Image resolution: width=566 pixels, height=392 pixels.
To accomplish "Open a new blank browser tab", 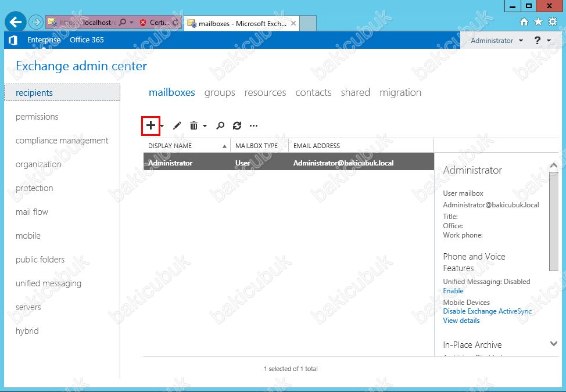I will point(308,23).
